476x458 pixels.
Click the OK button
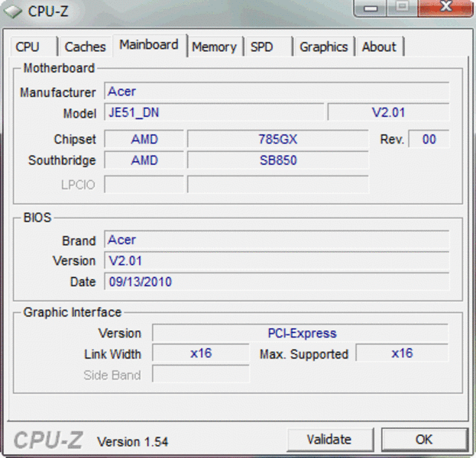[424, 440]
